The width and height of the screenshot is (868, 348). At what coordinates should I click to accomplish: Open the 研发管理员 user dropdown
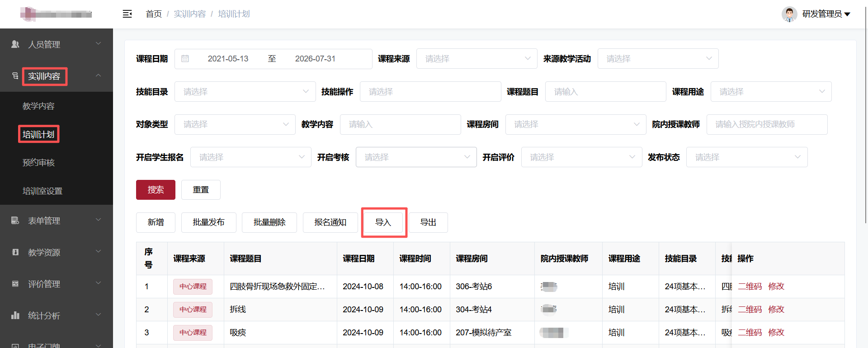pos(826,14)
